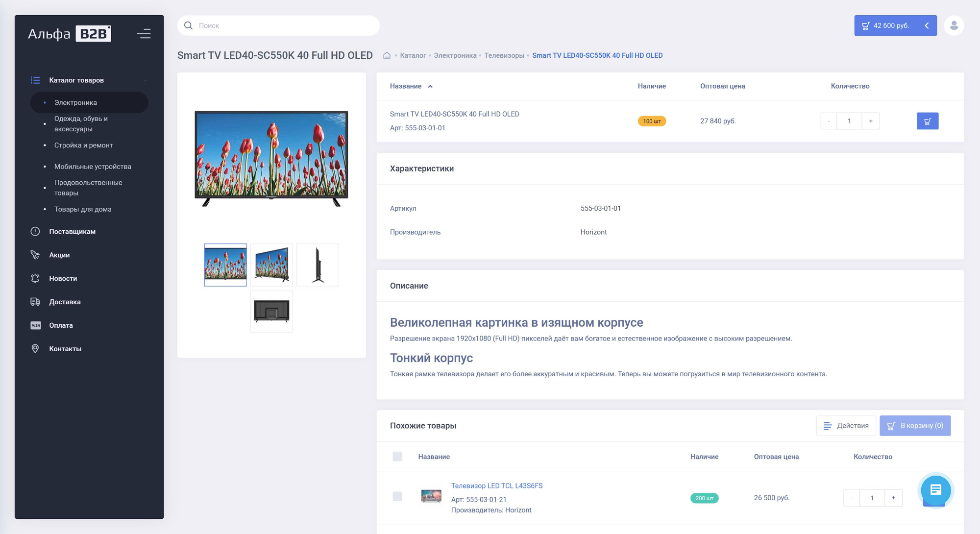Open Доставка section via truck icon
Screen dimensions: 980x534
(35, 302)
